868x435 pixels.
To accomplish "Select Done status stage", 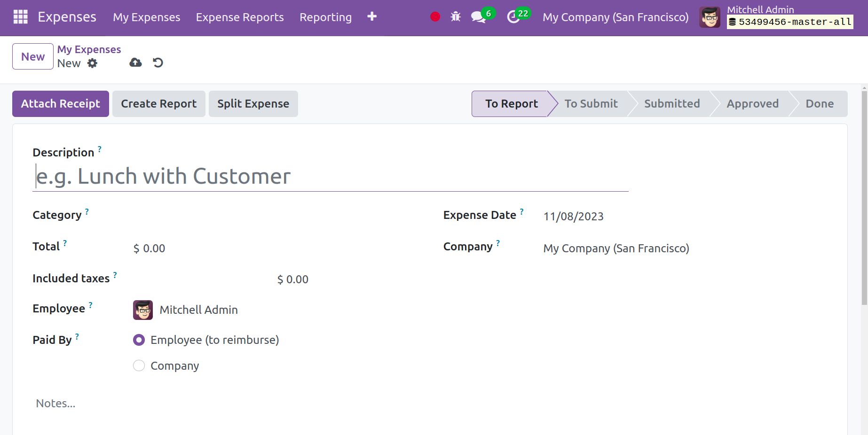I will coord(820,104).
